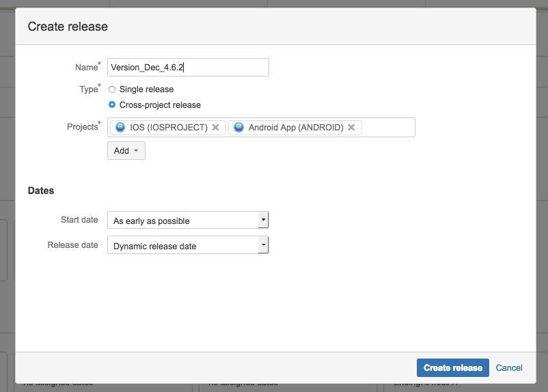
Task: Click the Android App project avatar icon
Action: click(238, 127)
